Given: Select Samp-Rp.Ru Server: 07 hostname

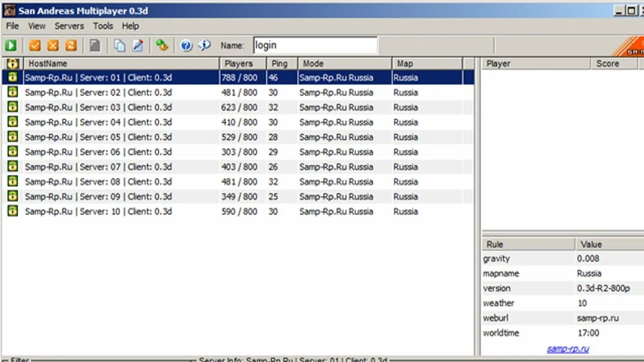Looking at the screenshot, I should pos(99,167).
